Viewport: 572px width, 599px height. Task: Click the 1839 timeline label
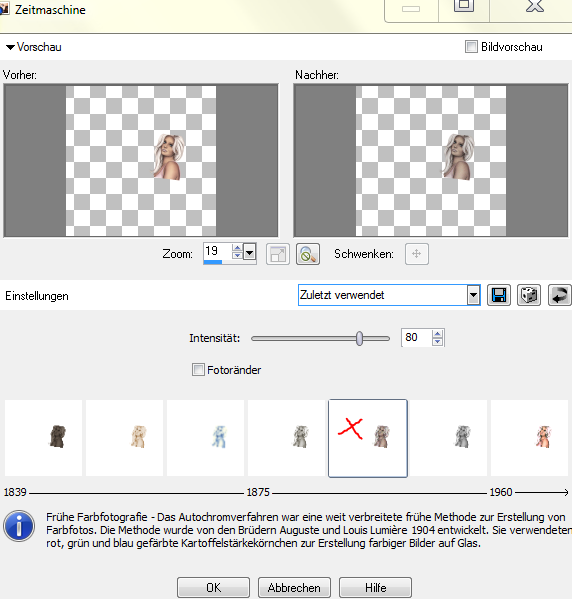(x=15, y=492)
